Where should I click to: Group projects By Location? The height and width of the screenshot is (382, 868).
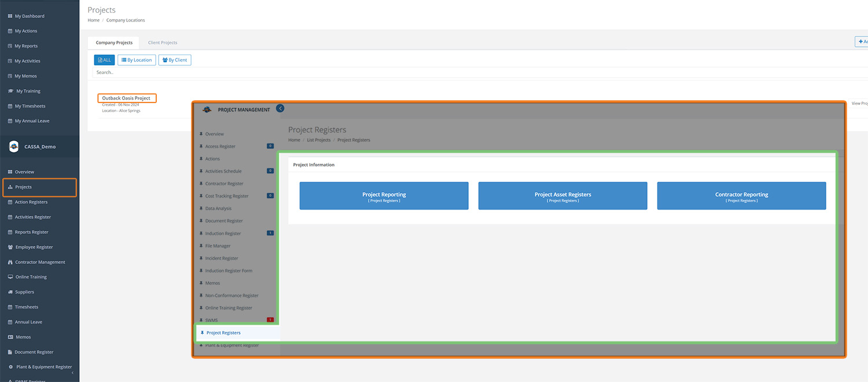(137, 60)
